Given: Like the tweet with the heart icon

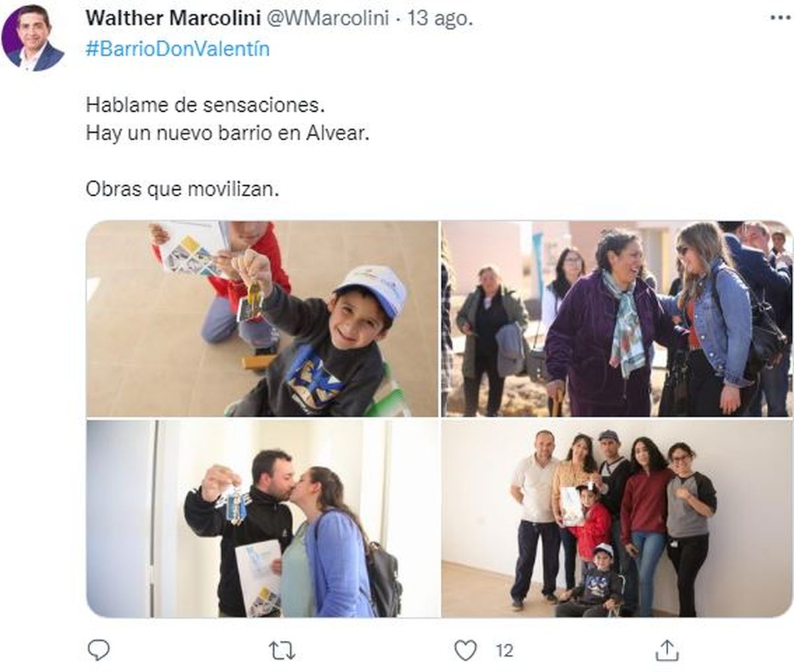Looking at the screenshot, I should click(466, 651).
